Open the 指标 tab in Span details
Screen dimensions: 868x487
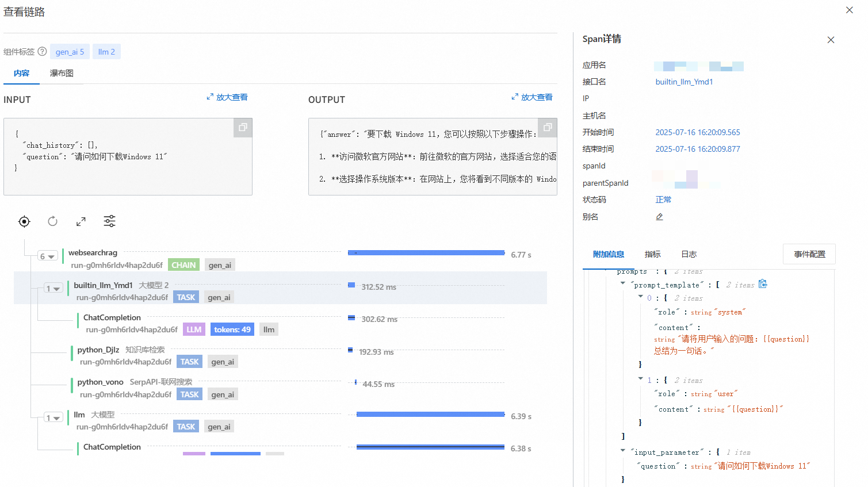pyautogui.click(x=652, y=254)
